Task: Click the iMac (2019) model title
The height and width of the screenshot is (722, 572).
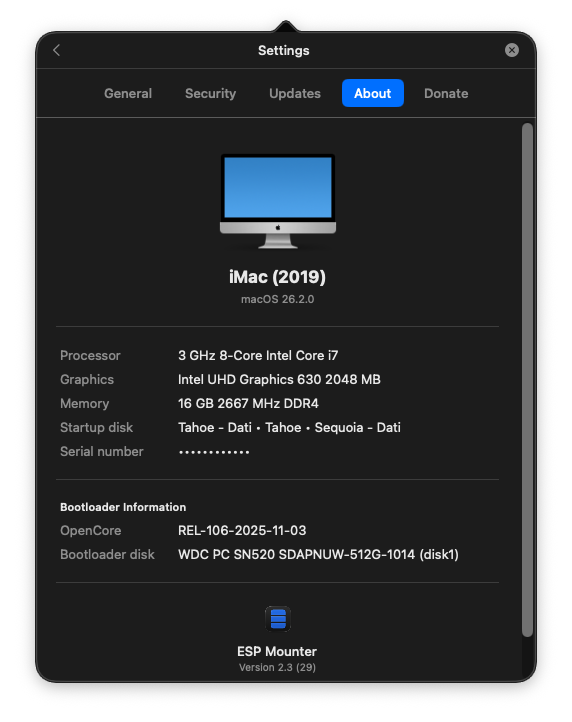Action: pyautogui.click(x=277, y=277)
